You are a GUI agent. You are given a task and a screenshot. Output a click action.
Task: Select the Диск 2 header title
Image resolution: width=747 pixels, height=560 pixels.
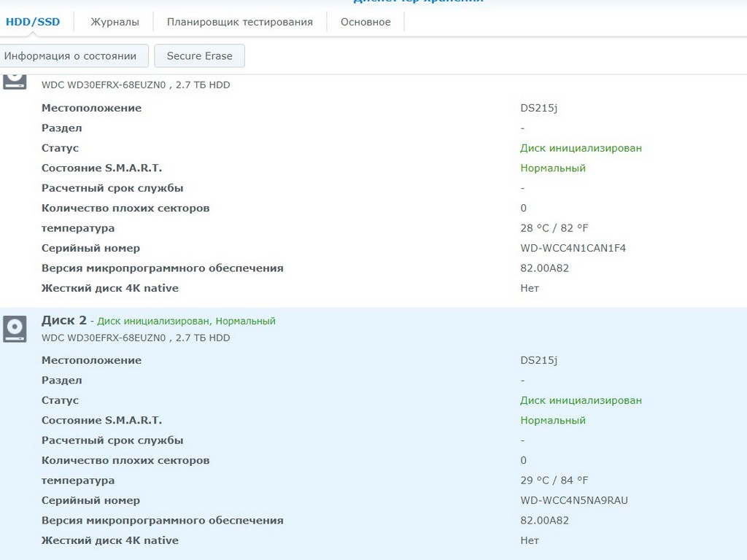64,320
